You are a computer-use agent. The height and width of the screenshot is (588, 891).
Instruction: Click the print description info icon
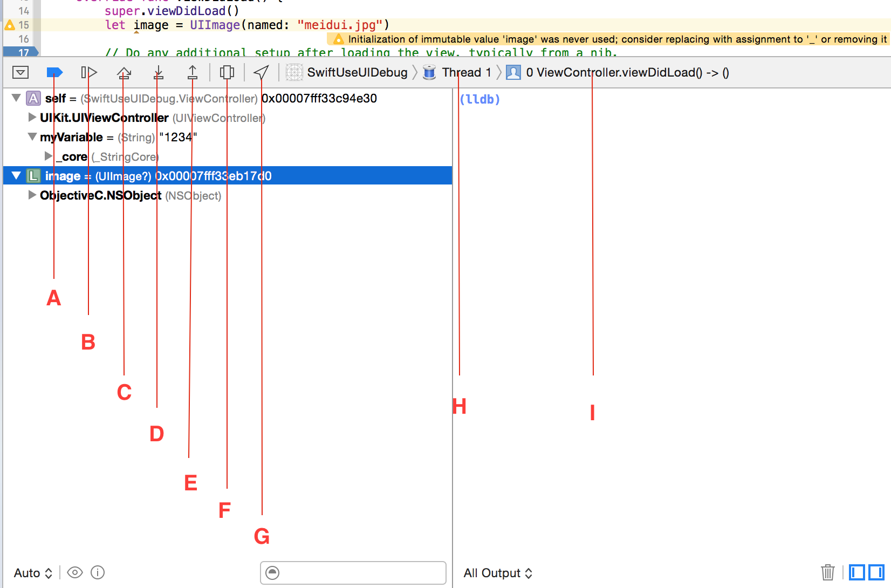98,572
